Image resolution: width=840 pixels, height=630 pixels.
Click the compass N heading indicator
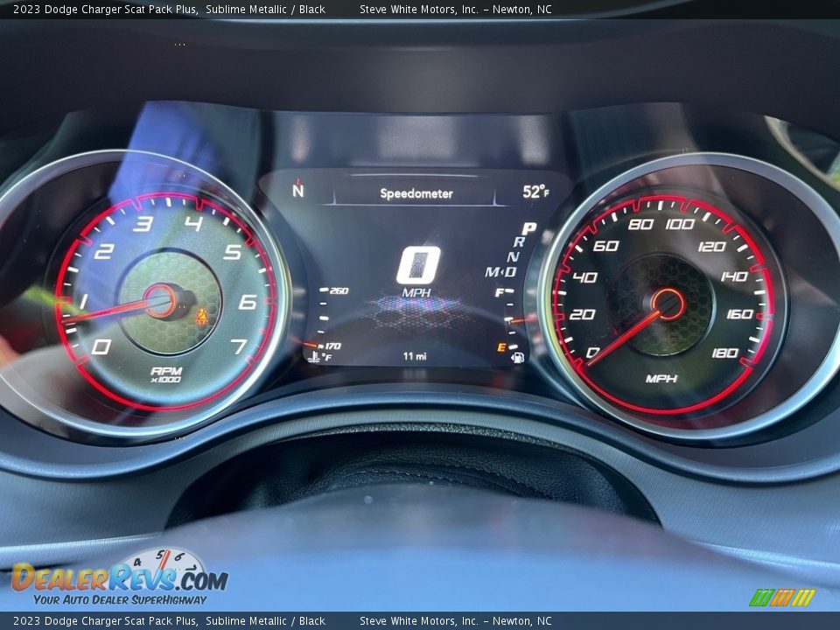click(297, 189)
